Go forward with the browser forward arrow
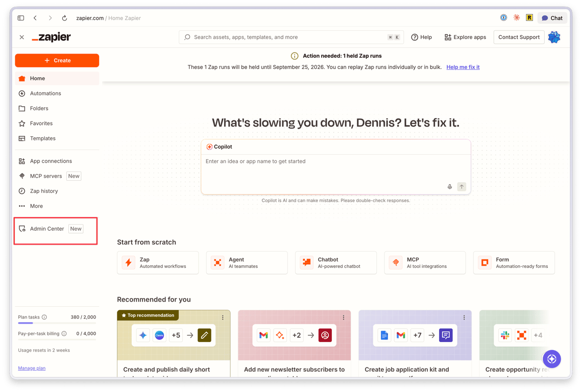This screenshot has height=392, width=582. 50,18
